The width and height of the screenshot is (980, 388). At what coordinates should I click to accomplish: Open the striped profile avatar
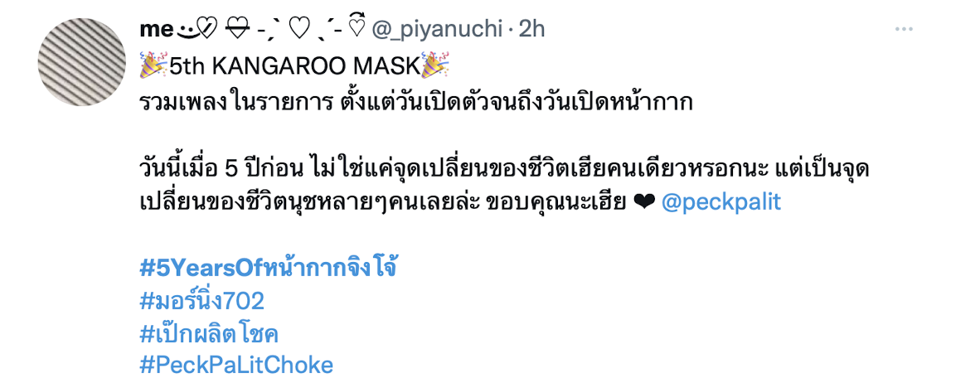[x=82, y=62]
